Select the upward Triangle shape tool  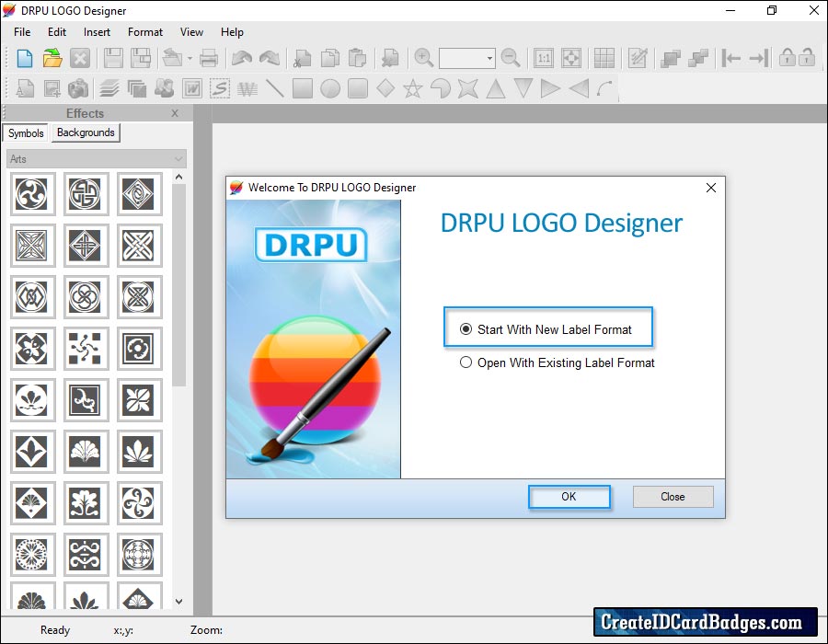tap(495, 88)
